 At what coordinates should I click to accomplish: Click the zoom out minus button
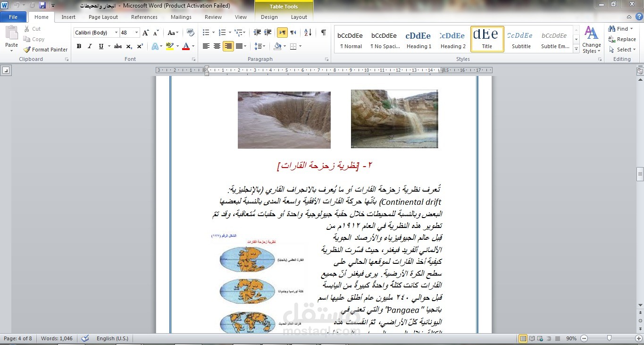pos(584,338)
